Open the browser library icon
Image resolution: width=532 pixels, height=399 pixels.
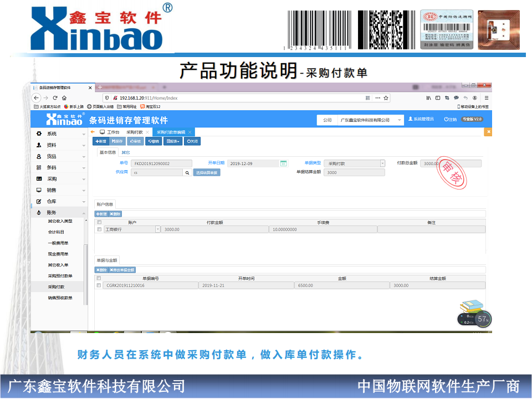pyautogui.click(x=429, y=98)
